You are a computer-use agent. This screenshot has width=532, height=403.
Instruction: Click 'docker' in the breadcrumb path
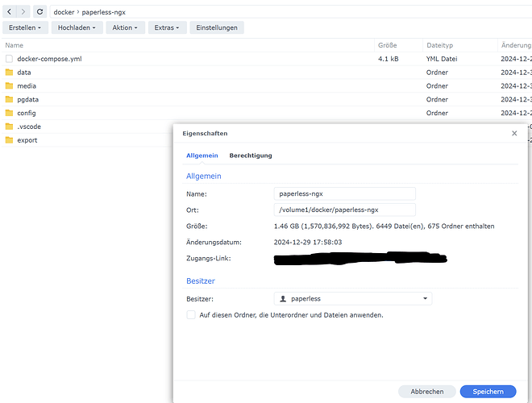tap(64, 12)
